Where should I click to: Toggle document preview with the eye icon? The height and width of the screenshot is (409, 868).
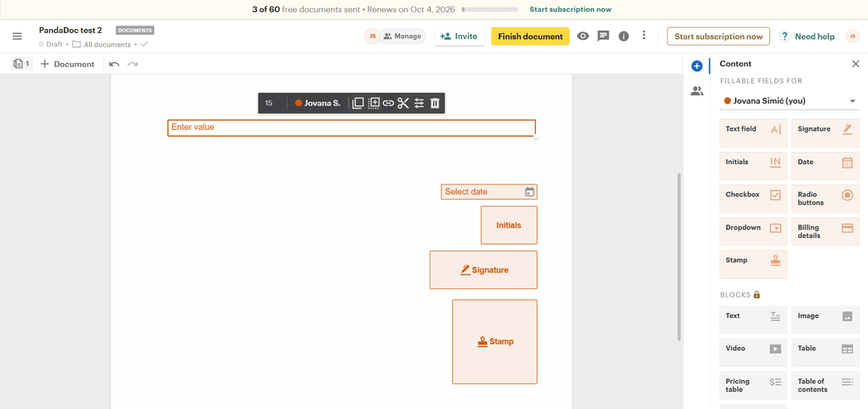(583, 37)
